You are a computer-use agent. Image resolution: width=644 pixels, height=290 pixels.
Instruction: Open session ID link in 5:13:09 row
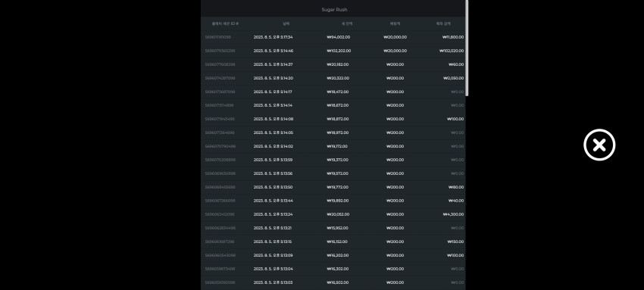(220, 255)
